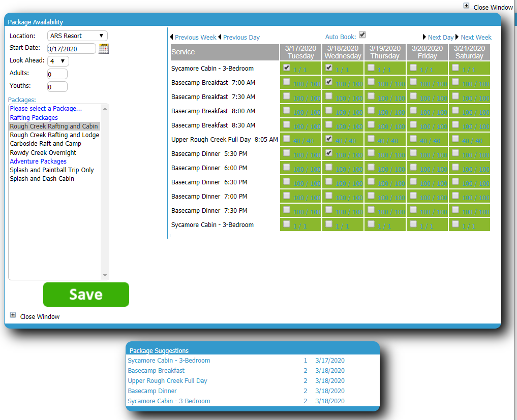Screen dimensions: 517x420
Task: Click the 40 / 40 availability for Tuesday
Action: pyautogui.click(x=303, y=141)
